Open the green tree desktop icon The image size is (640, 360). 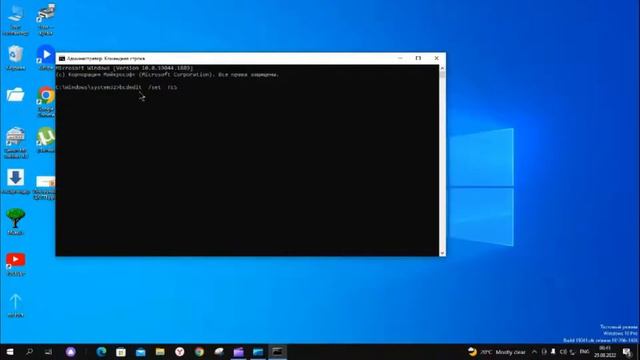coord(16,221)
